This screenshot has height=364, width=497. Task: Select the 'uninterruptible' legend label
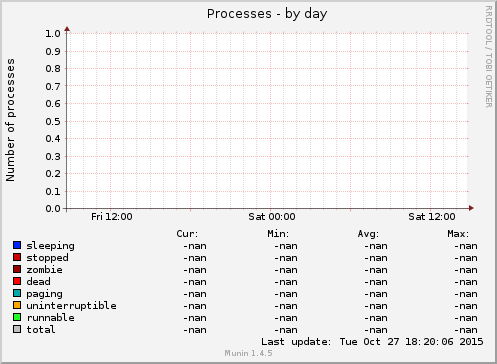[71, 306]
